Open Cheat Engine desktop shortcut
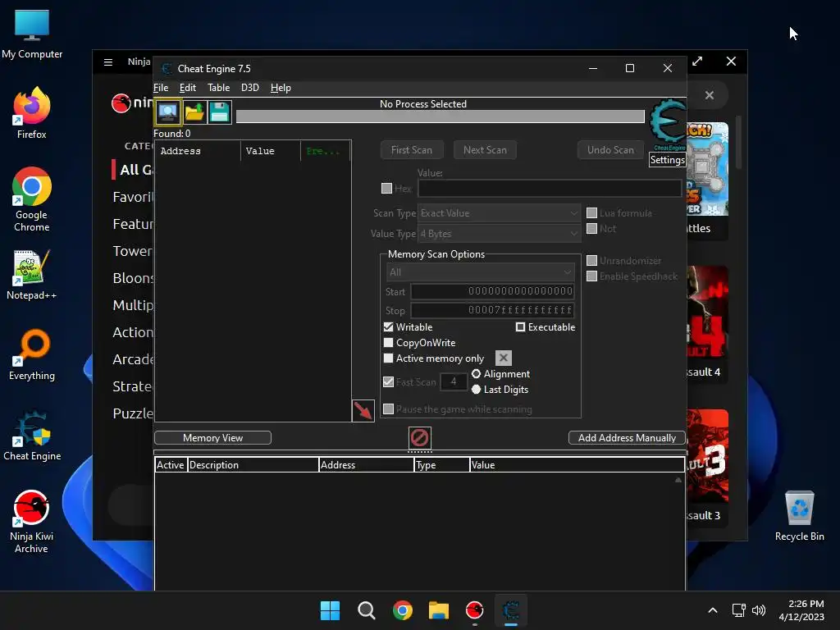 pyautogui.click(x=32, y=435)
